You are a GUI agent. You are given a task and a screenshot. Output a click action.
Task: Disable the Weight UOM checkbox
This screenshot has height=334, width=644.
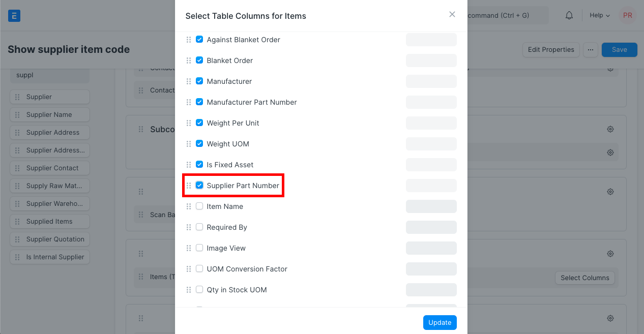[x=199, y=143]
